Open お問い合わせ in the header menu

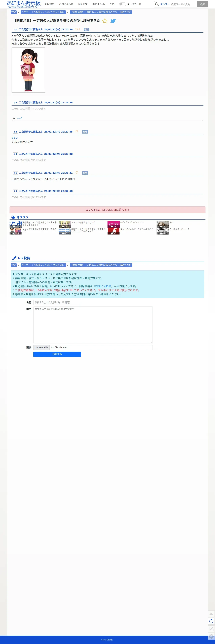66,4
